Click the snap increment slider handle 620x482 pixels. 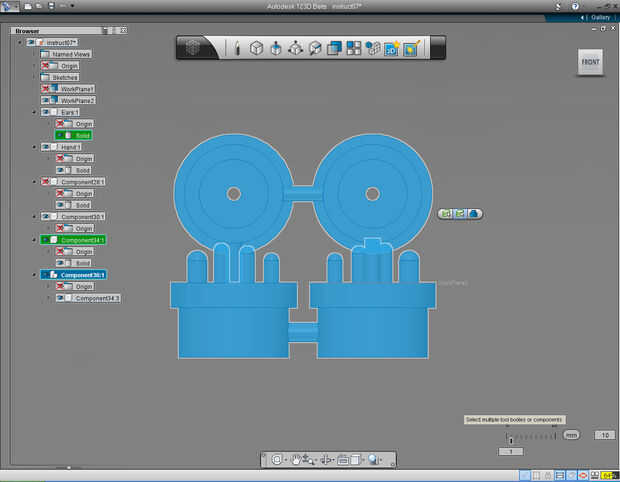click(x=510, y=439)
